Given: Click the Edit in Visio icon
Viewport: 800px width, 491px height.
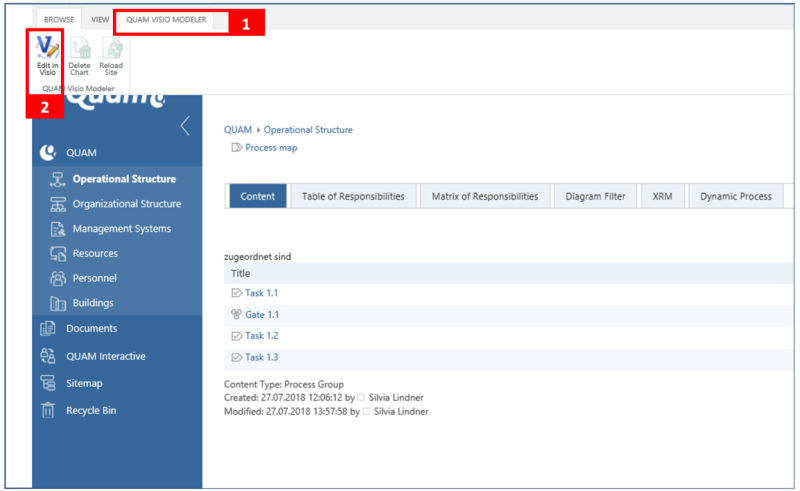Looking at the screenshot, I should [x=46, y=47].
